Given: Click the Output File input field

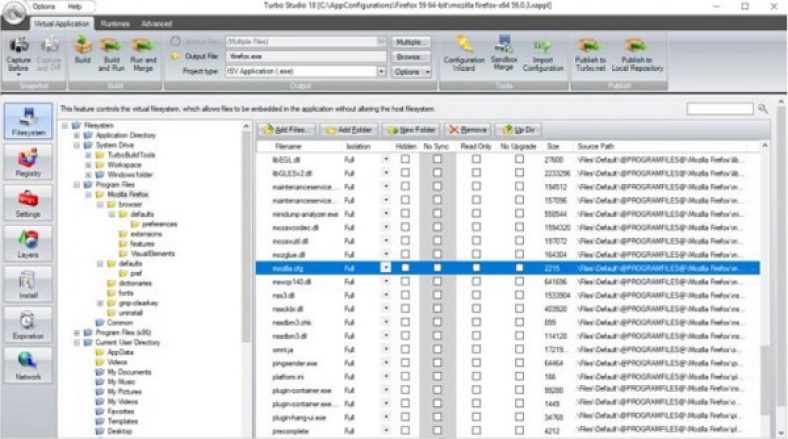Looking at the screenshot, I should [x=305, y=56].
